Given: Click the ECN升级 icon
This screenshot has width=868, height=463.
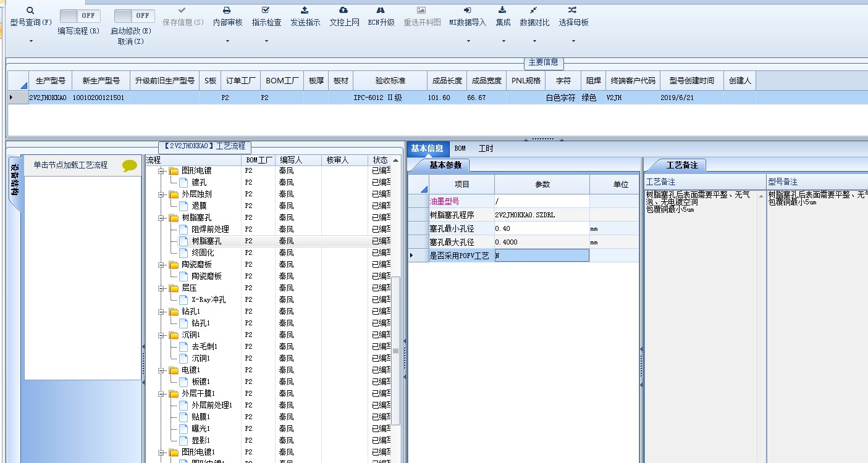Looking at the screenshot, I should tap(381, 10).
